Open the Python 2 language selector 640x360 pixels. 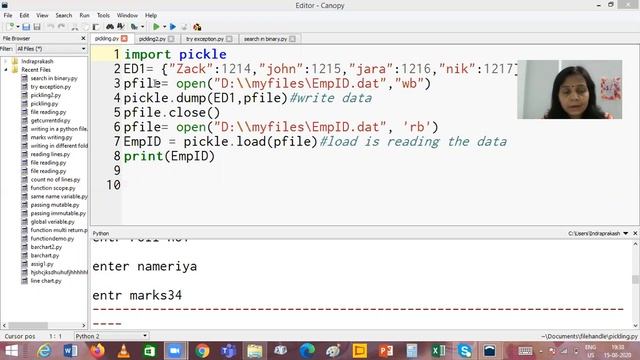coord(111,336)
